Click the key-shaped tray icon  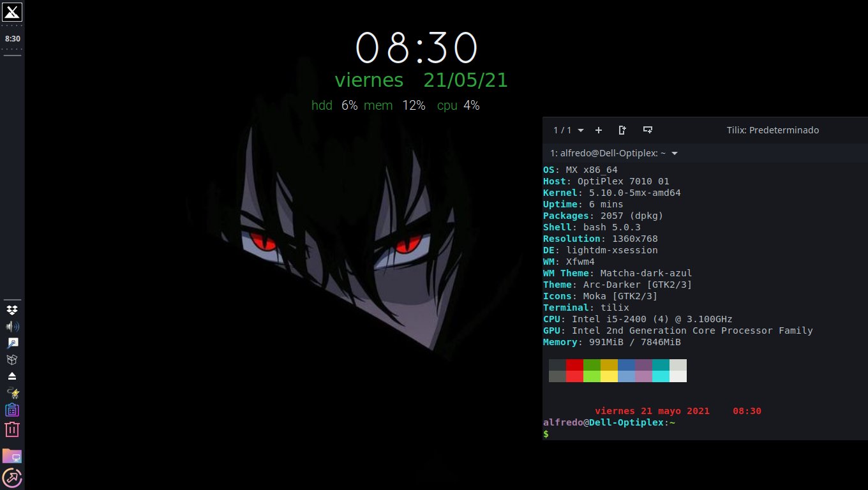tap(12, 343)
